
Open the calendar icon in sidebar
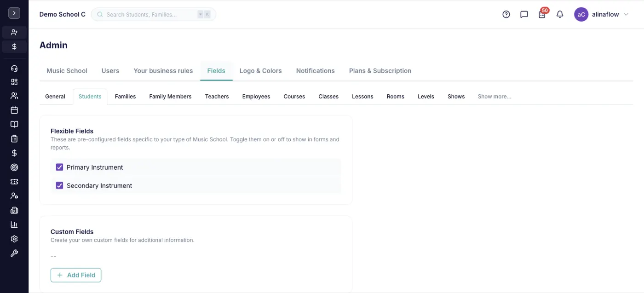click(14, 110)
